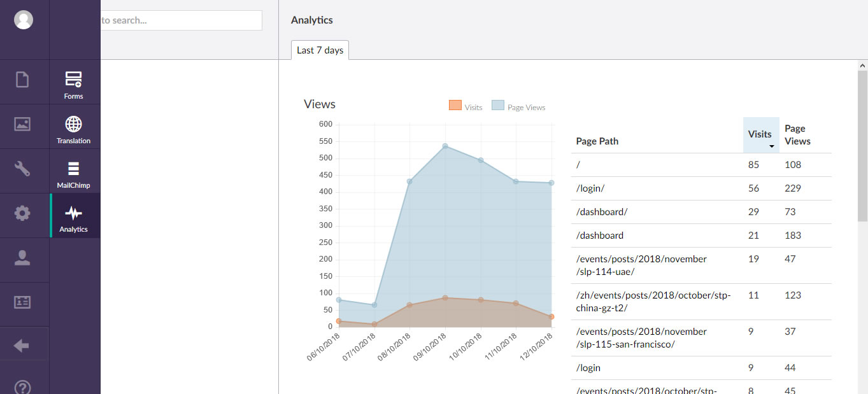Viewport: 868px width, 394px height.
Task: Switch to the Last 7 days tab
Action: (320, 50)
